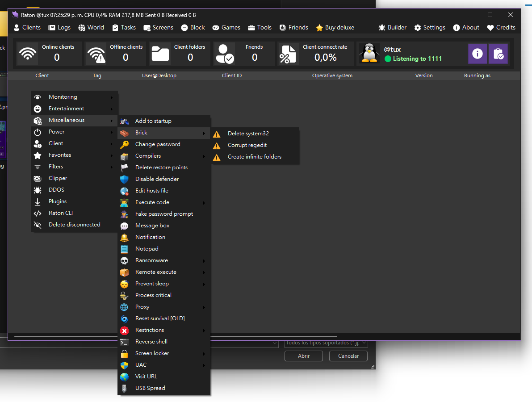Open the Logs menu
This screenshot has height=402, width=532.
coord(59,28)
